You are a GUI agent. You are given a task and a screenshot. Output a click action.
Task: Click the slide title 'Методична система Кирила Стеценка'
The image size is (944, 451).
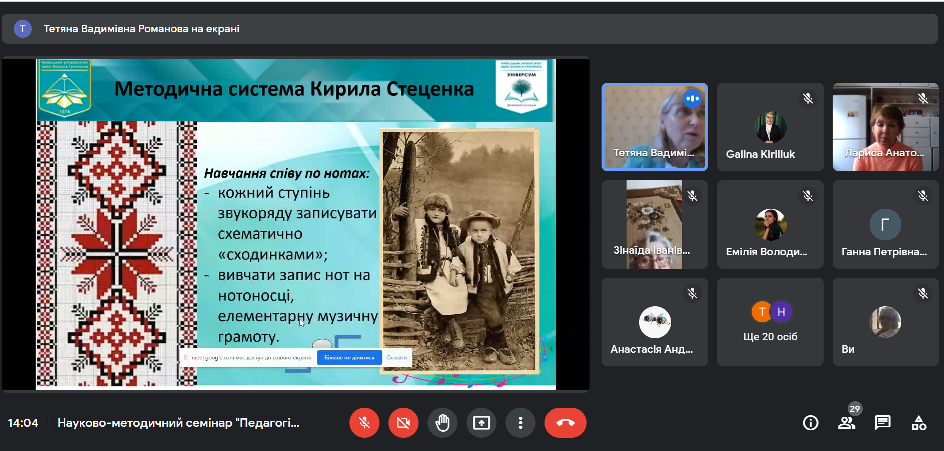pyautogui.click(x=294, y=89)
